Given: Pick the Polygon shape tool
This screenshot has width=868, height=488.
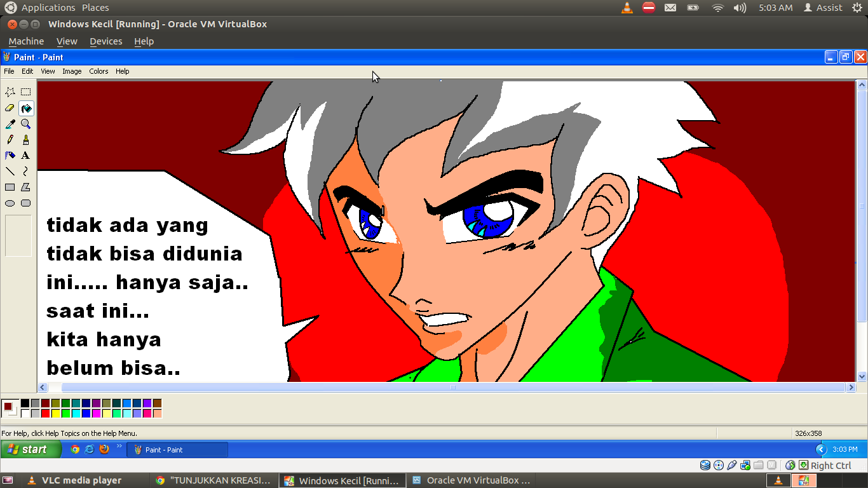Looking at the screenshot, I should (26, 187).
